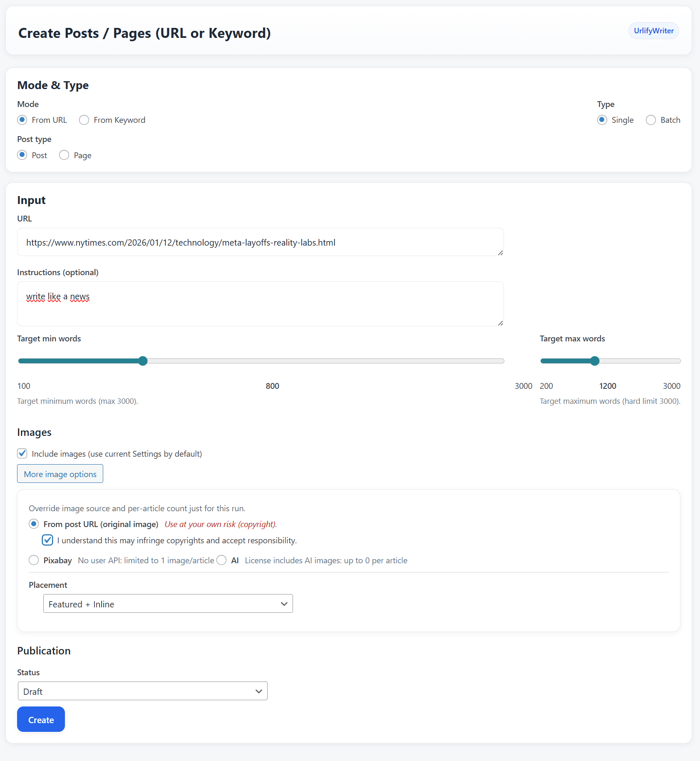Switch Type to "Batch"
This screenshot has height=761, width=700.
click(651, 120)
